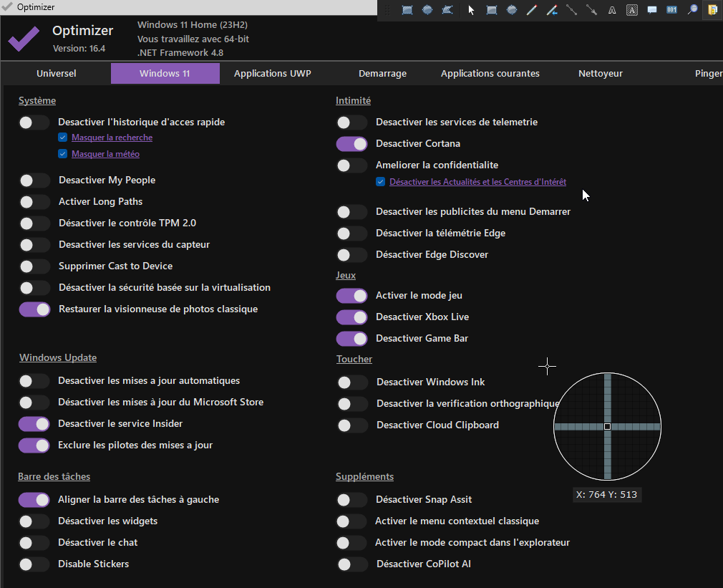The height and width of the screenshot is (588, 723).
Task: Toggle Desactiver Windows Ink
Action: click(353, 382)
